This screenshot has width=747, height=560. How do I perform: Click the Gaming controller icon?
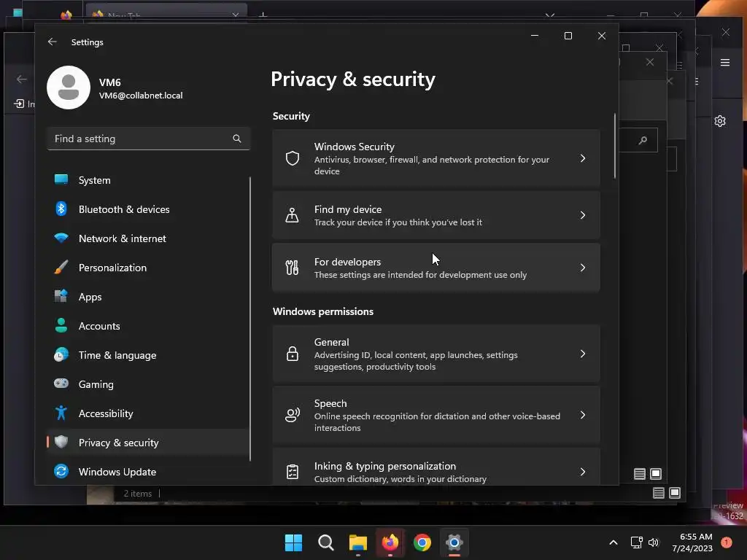click(x=61, y=384)
